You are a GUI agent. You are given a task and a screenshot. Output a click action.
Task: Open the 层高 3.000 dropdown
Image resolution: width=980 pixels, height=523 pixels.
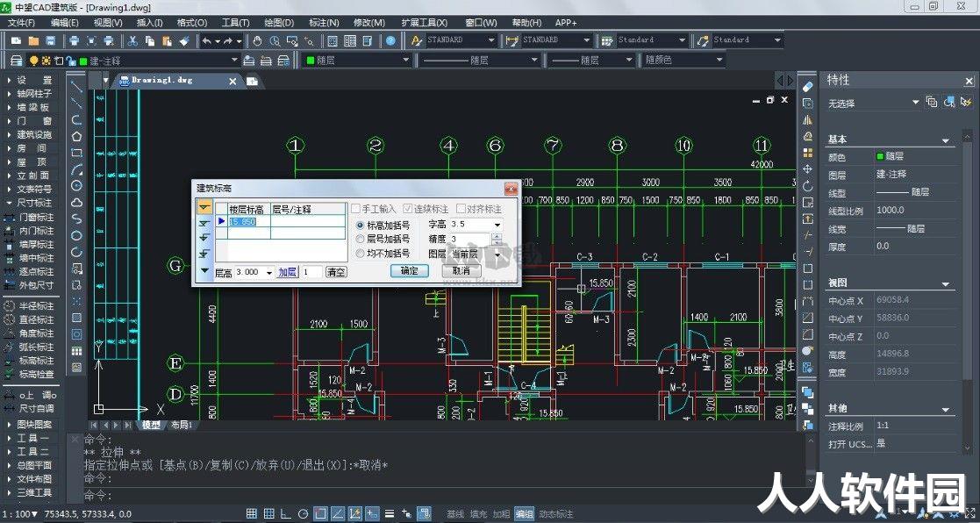pos(270,272)
